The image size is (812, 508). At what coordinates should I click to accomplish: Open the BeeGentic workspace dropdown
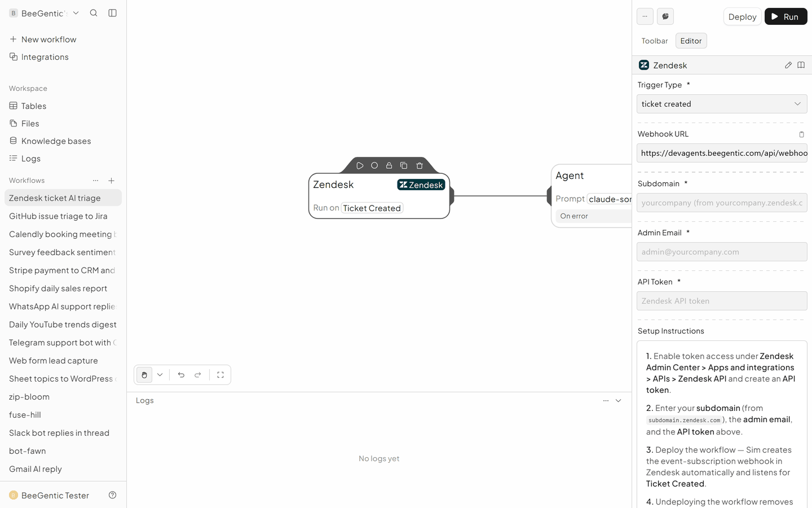pos(45,13)
